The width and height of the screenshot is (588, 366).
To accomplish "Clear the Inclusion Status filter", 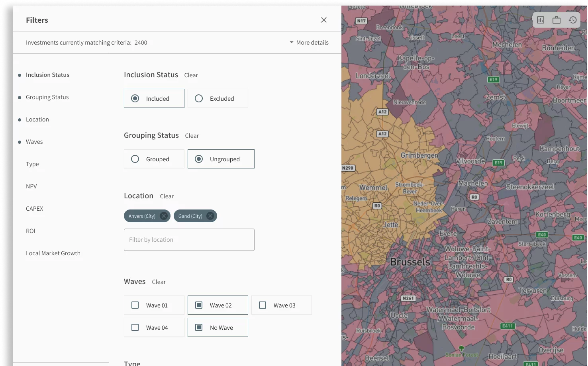I will (x=191, y=75).
